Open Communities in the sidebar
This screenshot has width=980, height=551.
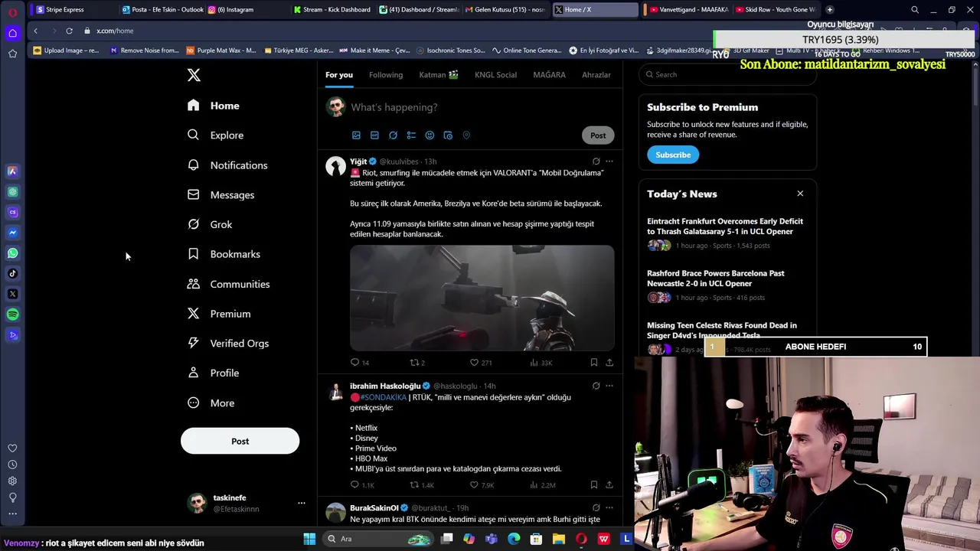228,284
